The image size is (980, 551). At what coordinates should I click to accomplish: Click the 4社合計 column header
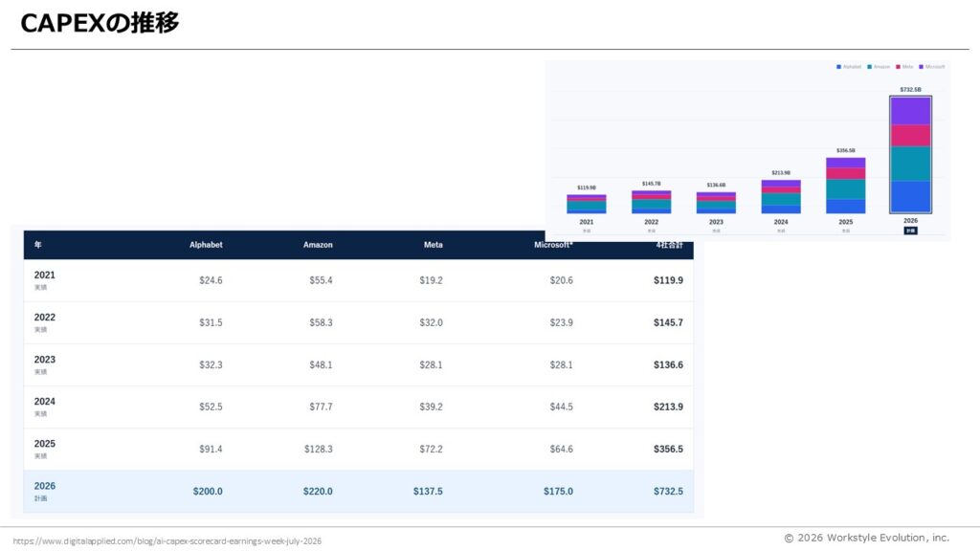pyautogui.click(x=669, y=245)
